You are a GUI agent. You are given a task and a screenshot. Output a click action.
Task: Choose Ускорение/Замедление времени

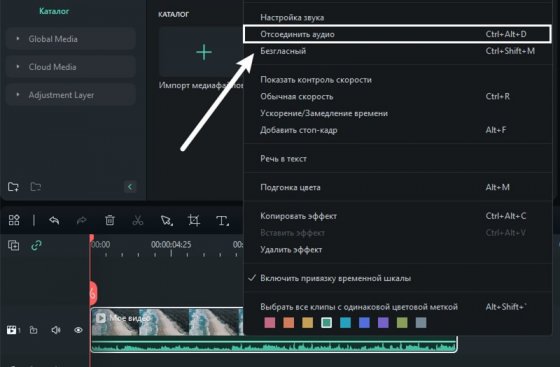tap(398, 113)
